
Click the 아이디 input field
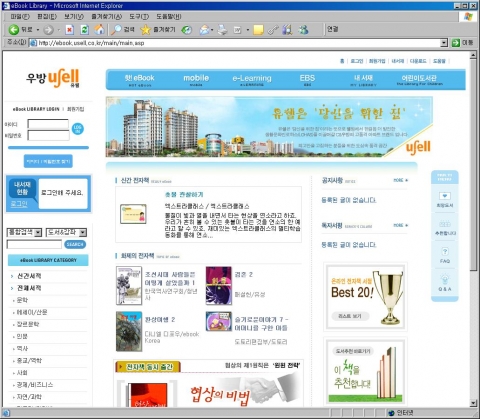(x=48, y=124)
